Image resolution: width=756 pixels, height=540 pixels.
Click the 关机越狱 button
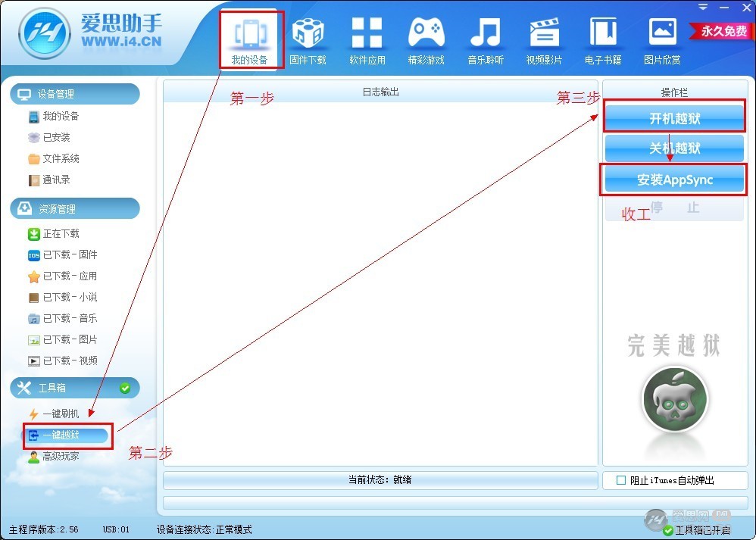(x=674, y=148)
